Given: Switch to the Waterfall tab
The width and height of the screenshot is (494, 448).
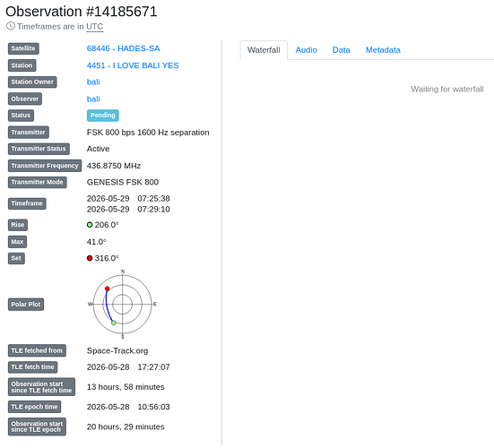Looking at the screenshot, I should coord(264,50).
